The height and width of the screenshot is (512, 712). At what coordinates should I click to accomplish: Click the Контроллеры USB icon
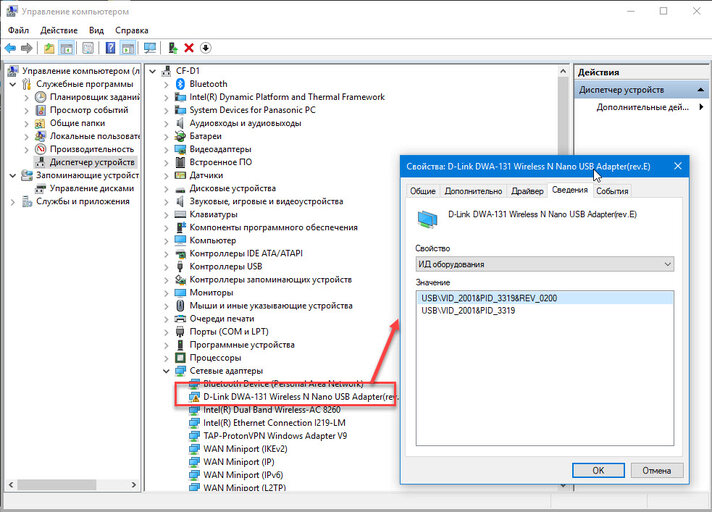tap(180, 267)
